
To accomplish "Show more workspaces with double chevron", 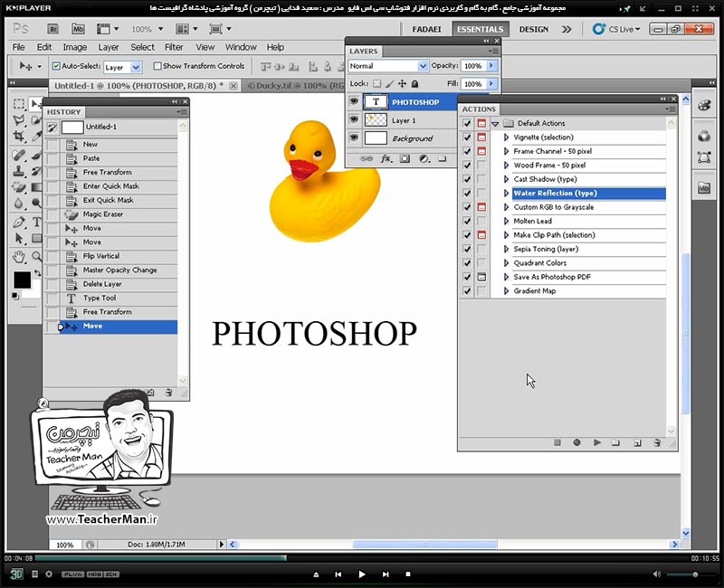I will 567,29.
